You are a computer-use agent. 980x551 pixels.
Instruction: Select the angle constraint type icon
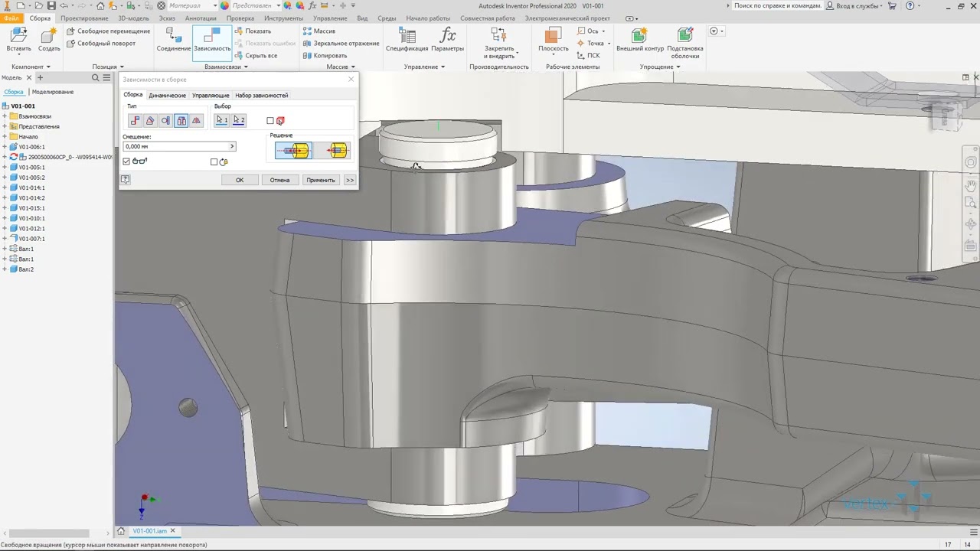[150, 120]
